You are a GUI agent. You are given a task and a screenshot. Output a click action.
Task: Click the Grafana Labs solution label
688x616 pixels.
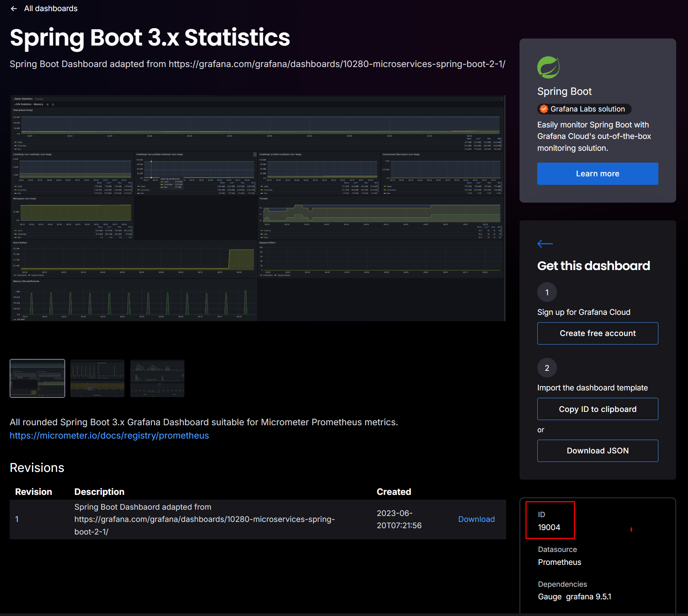coord(588,109)
